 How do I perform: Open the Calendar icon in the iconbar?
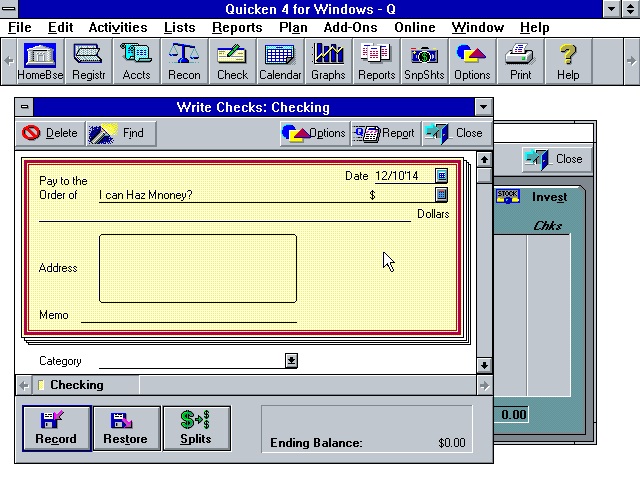click(x=280, y=61)
